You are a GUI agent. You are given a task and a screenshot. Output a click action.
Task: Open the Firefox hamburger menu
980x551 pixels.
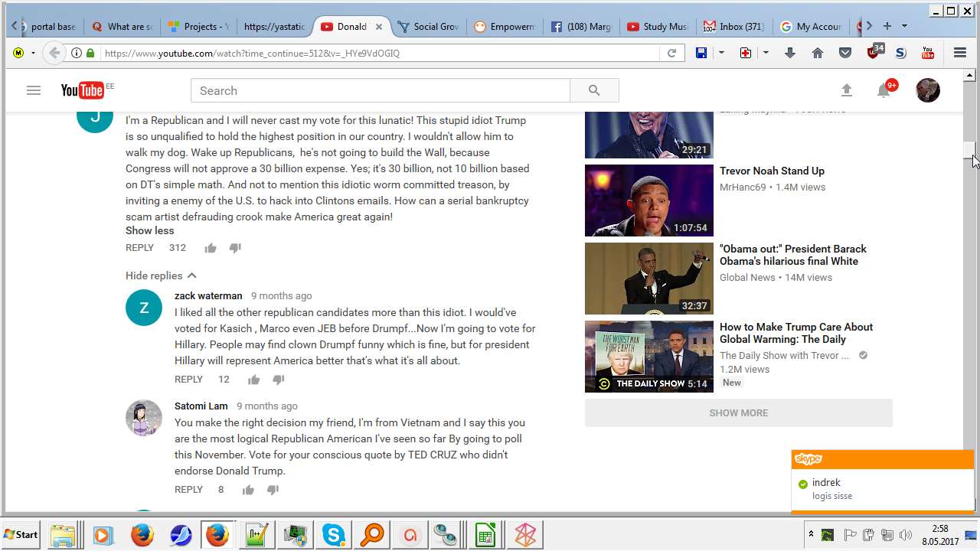pyautogui.click(x=960, y=53)
